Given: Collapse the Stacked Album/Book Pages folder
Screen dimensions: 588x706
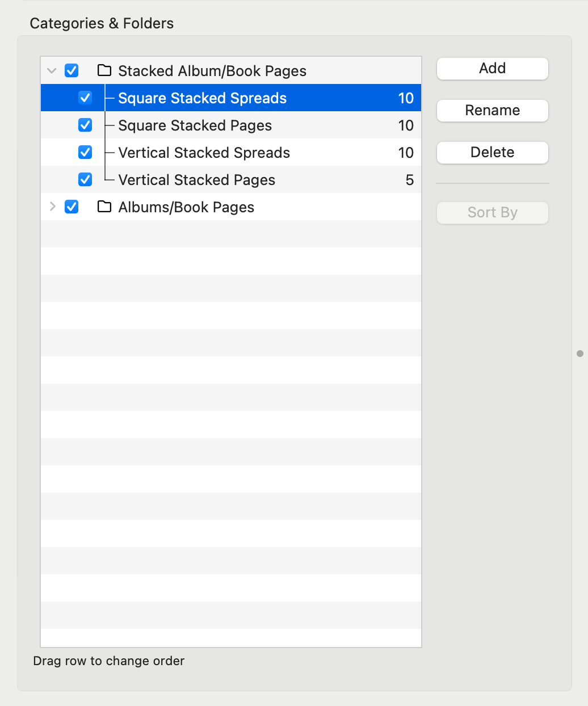Looking at the screenshot, I should (52, 71).
